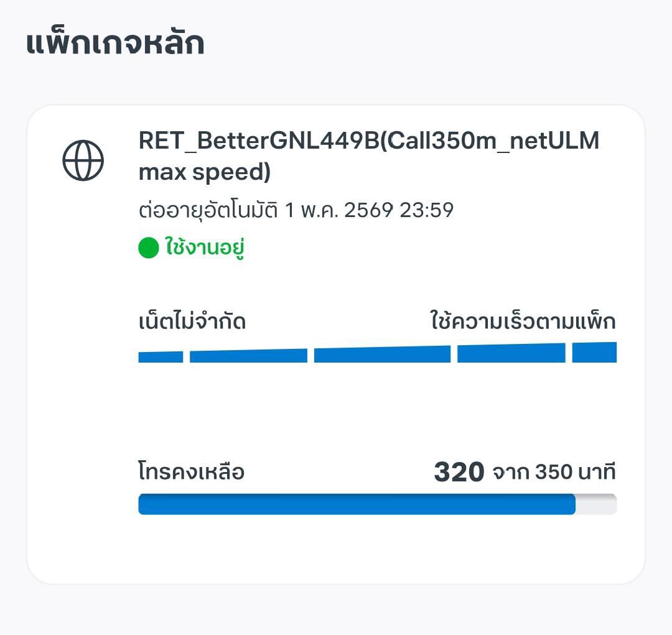Tap the โทรคงเหลือ label
The width and height of the screenshot is (672, 635).
tap(191, 472)
